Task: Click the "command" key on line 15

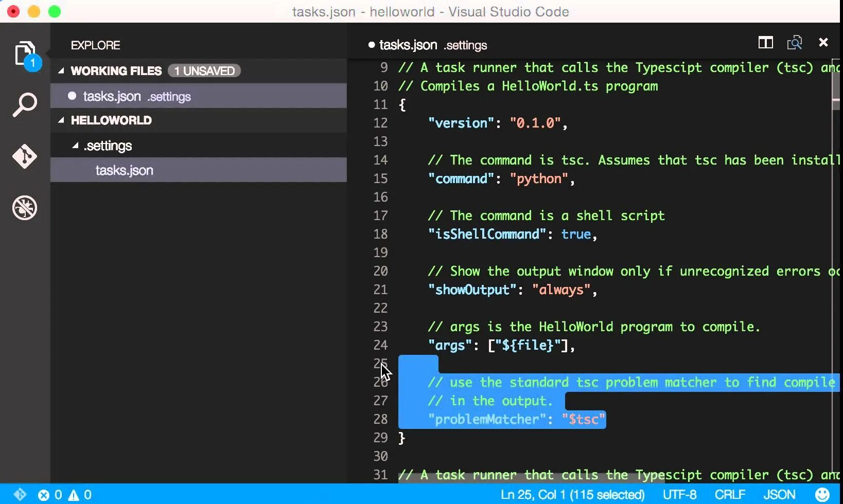Action: [461, 178]
